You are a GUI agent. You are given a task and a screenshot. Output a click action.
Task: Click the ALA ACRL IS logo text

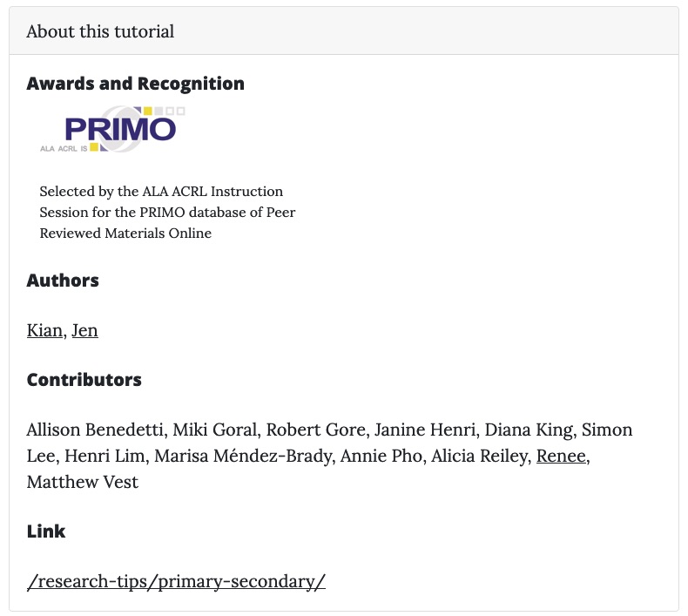click(x=64, y=148)
